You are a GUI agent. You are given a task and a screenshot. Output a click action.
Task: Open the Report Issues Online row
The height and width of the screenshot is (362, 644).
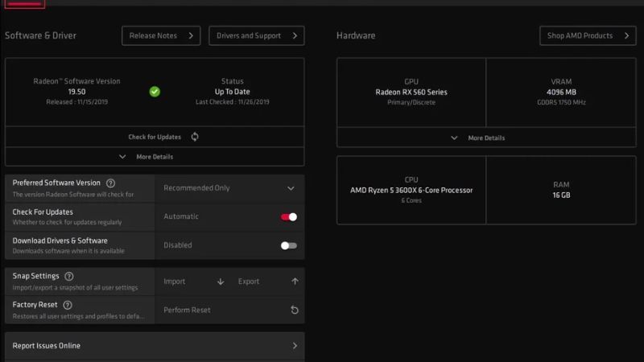[x=155, y=346]
